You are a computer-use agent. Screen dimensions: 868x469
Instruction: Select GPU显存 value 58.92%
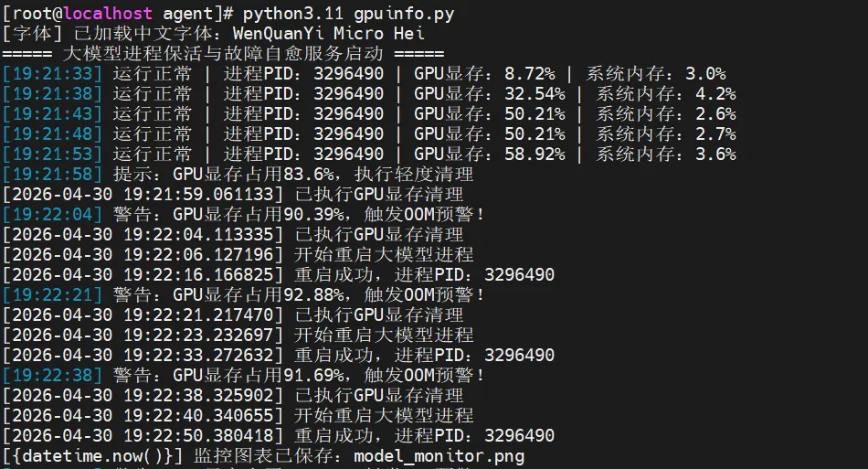535,154
